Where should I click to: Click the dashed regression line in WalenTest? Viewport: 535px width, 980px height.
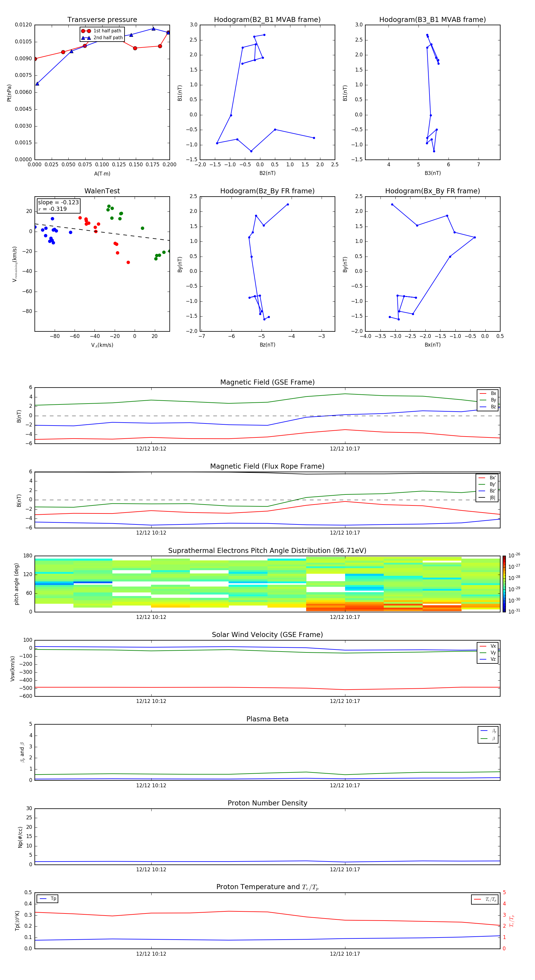click(x=102, y=232)
